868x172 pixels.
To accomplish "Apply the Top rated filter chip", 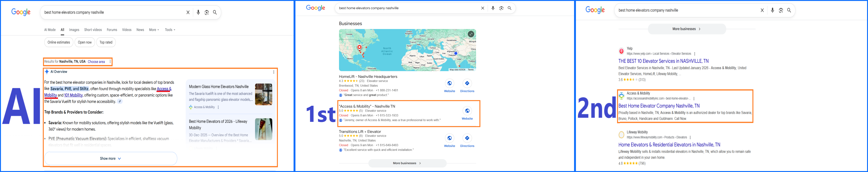I will (106, 42).
